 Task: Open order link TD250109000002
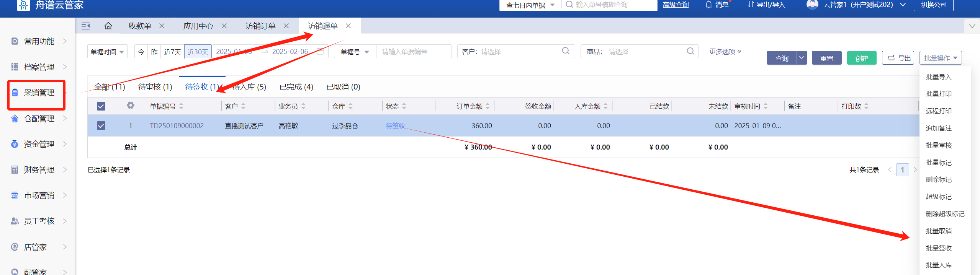(x=177, y=126)
